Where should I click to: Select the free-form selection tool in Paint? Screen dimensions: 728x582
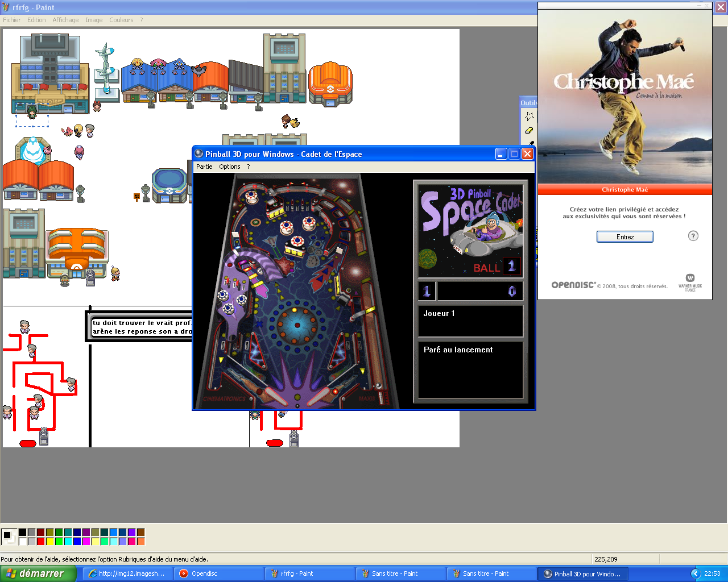pyautogui.click(x=530, y=116)
